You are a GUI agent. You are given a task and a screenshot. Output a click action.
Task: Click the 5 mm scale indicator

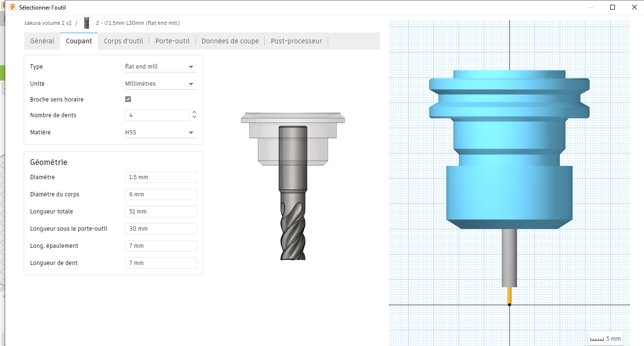[605, 339]
